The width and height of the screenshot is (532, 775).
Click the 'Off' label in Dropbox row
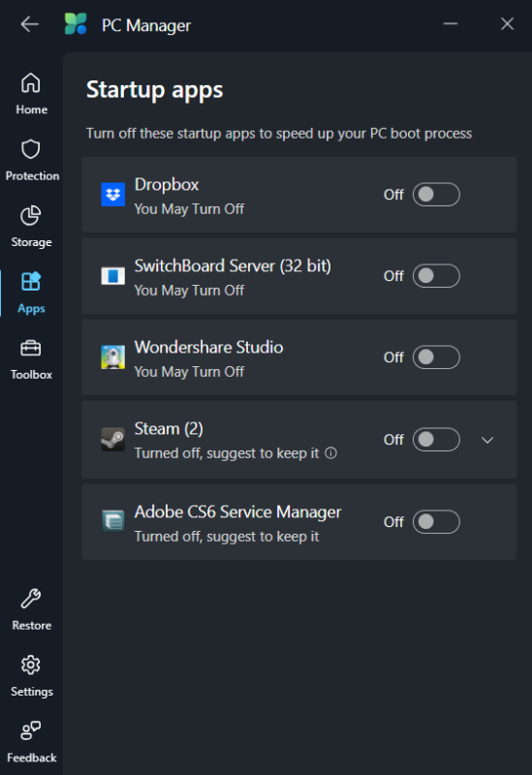[x=393, y=195]
